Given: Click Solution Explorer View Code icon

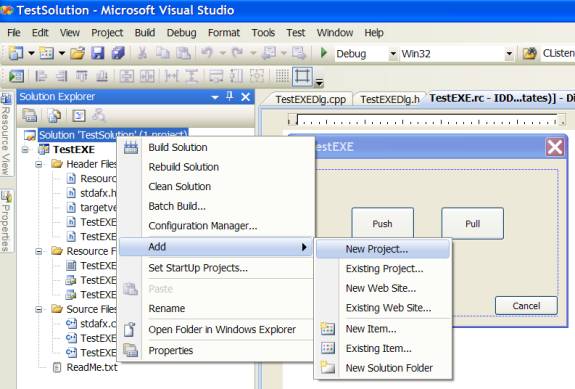Looking at the screenshot, I should pyautogui.click(x=78, y=115).
